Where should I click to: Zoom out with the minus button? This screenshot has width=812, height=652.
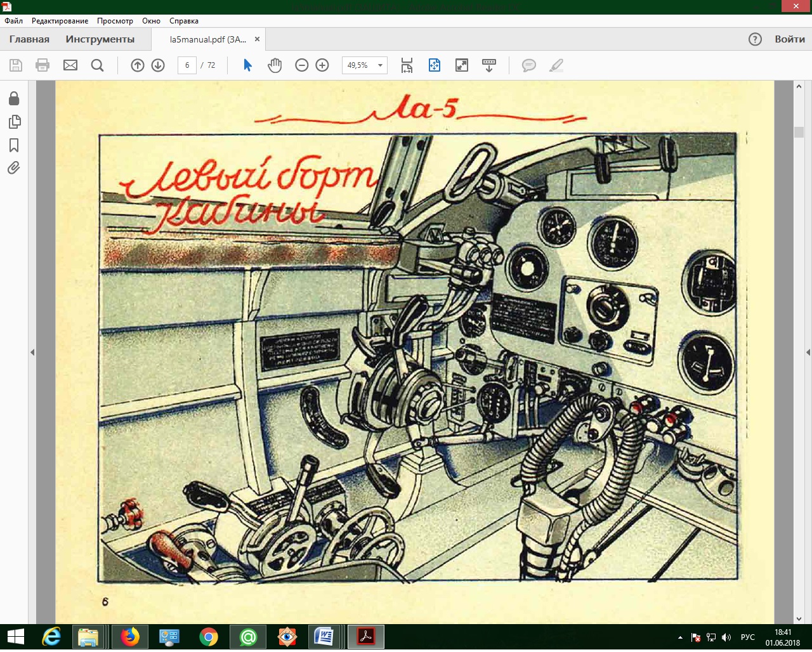[302, 65]
